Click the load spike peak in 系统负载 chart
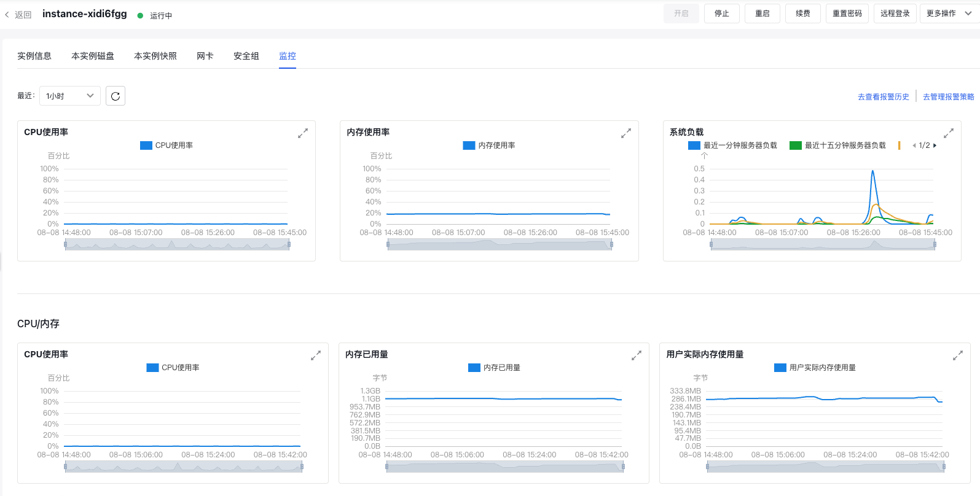 872,171
